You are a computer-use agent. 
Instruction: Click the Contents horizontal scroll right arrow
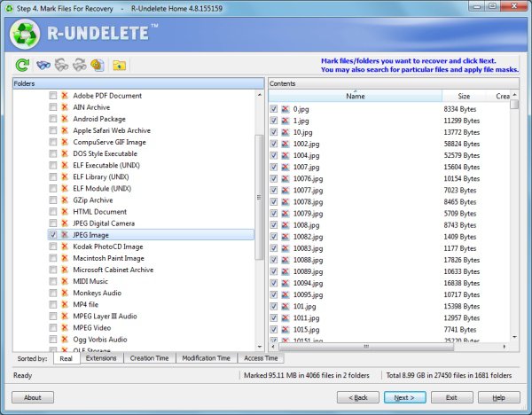coord(505,347)
